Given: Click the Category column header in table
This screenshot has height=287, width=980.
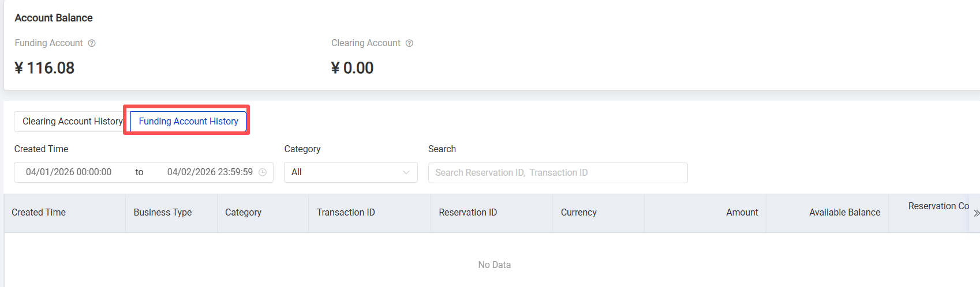Looking at the screenshot, I should 243,213.
